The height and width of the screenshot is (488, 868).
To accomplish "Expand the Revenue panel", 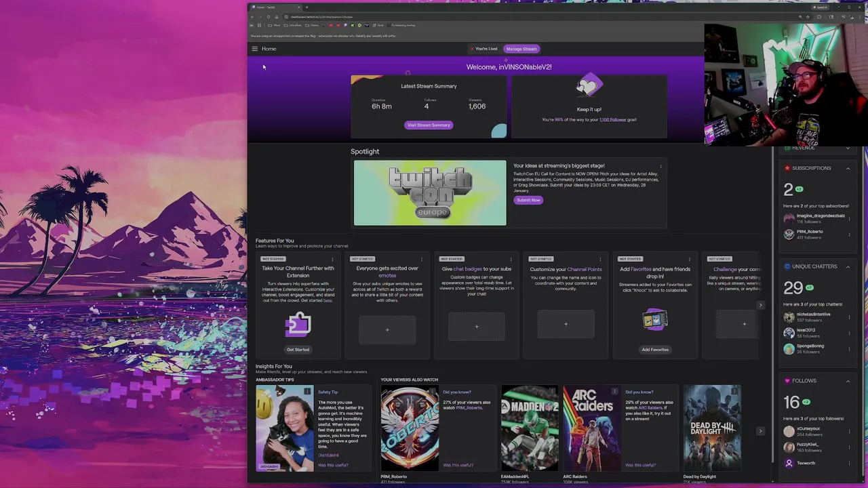I will point(848,148).
